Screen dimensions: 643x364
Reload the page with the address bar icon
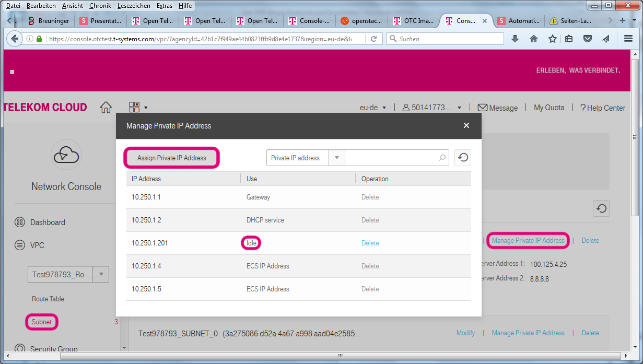pos(374,39)
